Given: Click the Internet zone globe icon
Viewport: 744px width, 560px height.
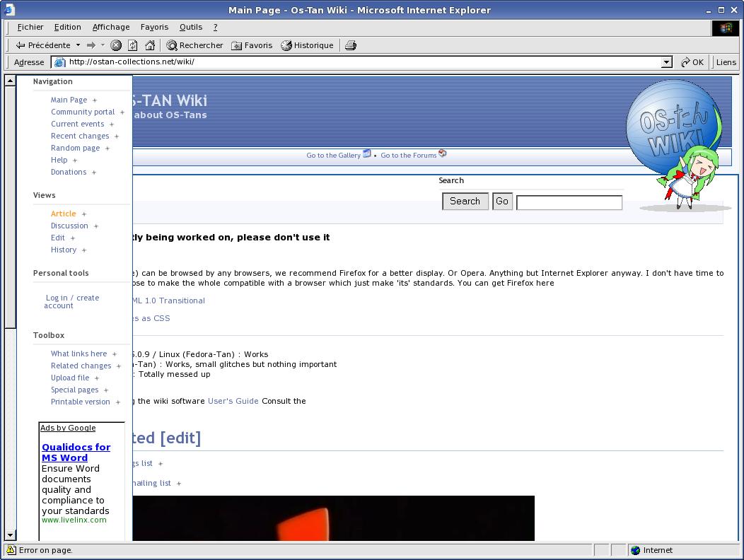Looking at the screenshot, I should pyautogui.click(x=635, y=550).
